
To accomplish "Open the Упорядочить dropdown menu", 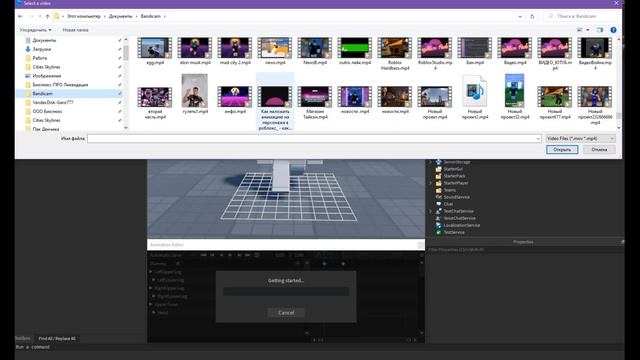I will pos(36,30).
